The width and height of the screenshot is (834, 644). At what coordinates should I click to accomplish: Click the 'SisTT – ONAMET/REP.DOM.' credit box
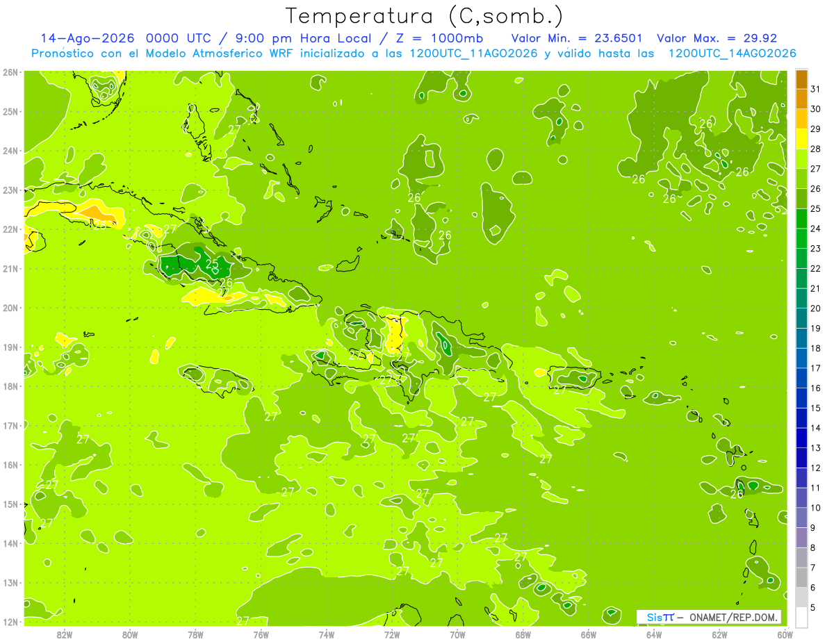click(x=709, y=617)
